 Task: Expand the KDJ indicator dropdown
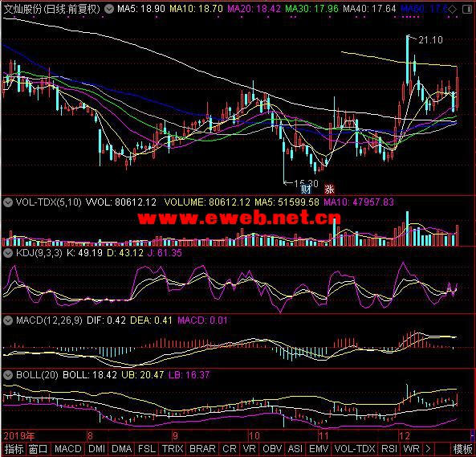pyautogui.click(x=8, y=253)
